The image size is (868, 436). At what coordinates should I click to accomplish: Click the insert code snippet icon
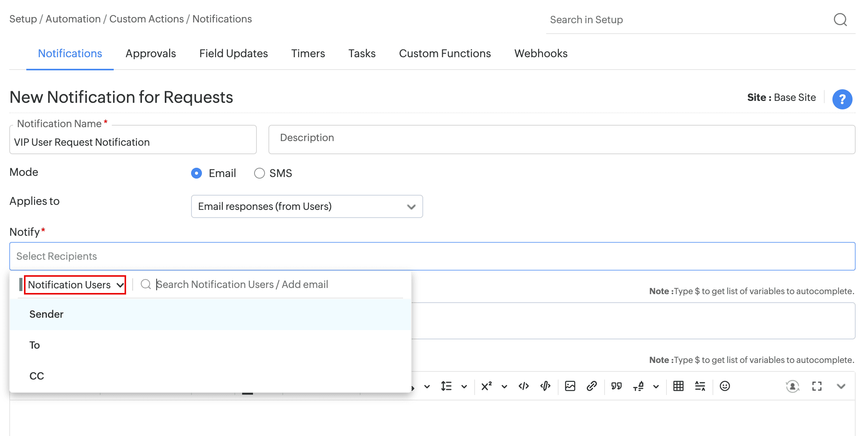[x=523, y=386]
